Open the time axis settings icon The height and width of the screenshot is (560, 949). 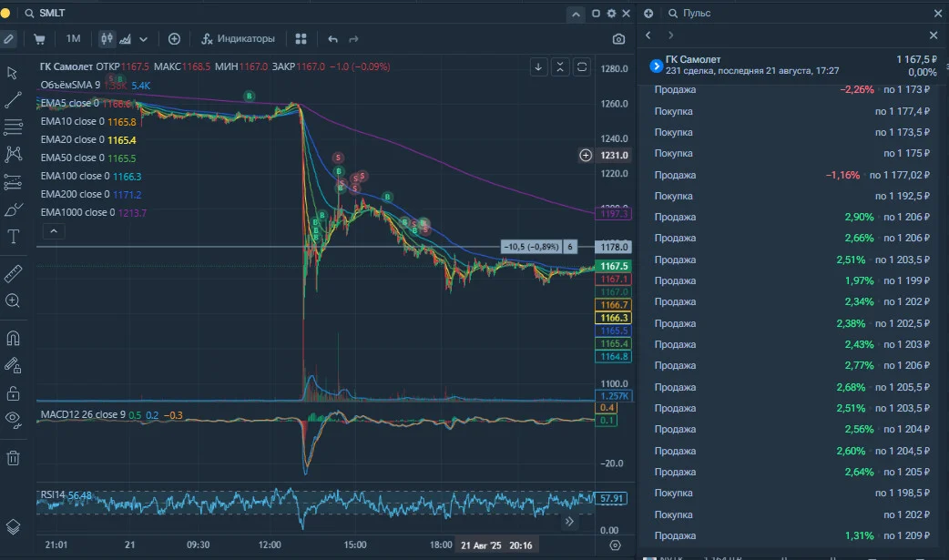(615, 545)
